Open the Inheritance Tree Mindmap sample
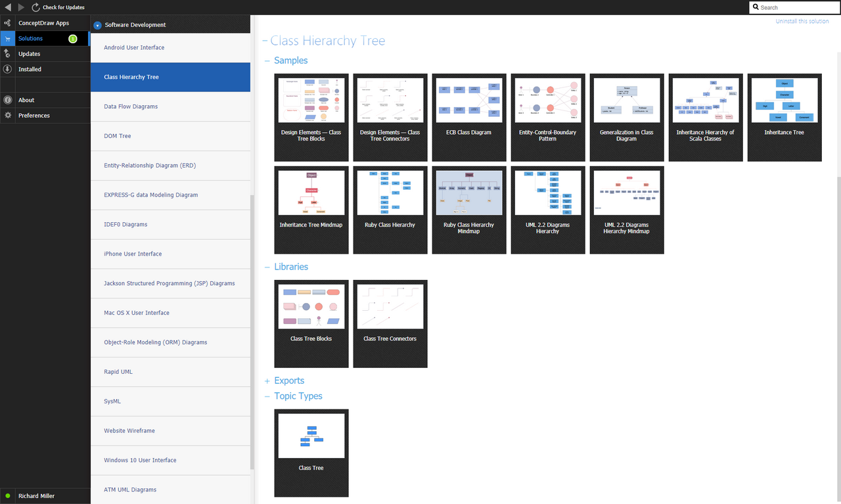This screenshot has height=504, width=841. click(x=311, y=210)
